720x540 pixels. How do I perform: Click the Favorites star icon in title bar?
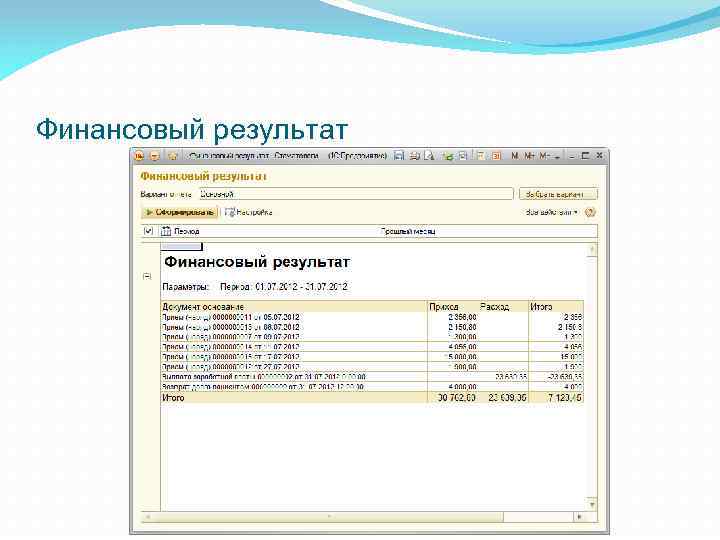pos(172,156)
